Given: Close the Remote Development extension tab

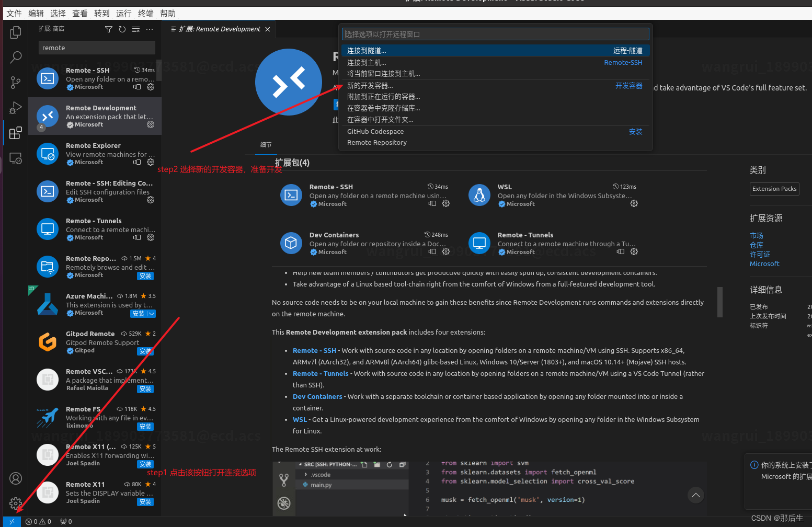Looking at the screenshot, I should 268,29.
